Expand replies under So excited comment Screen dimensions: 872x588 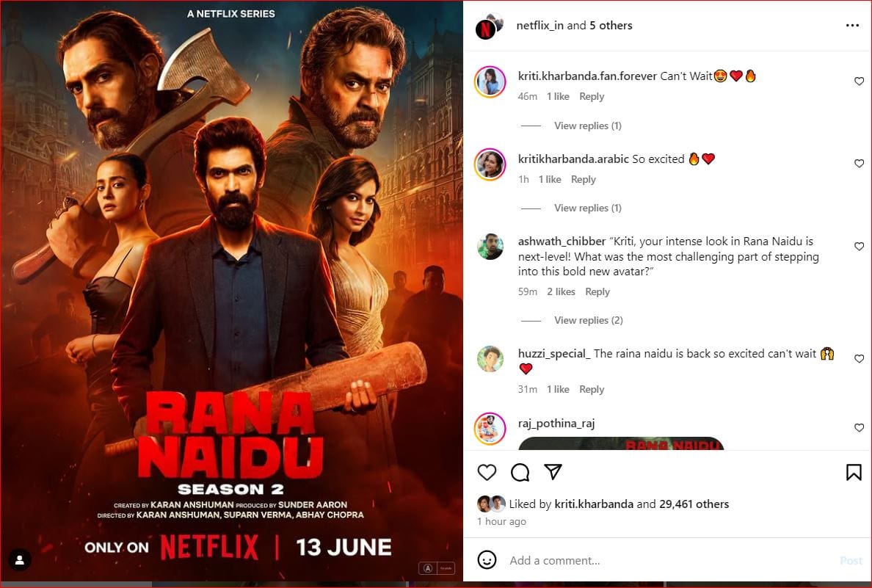587,208
